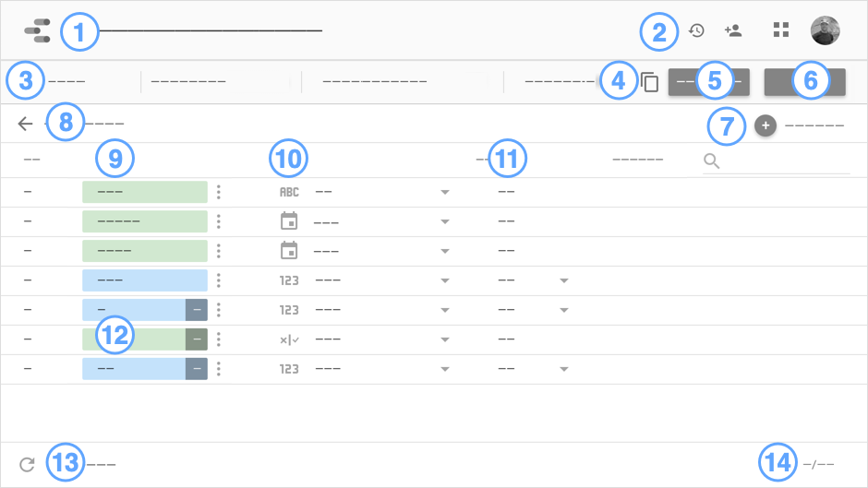Image resolution: width=868 pixels, height=488 pixels.
Task: Expand the type dropdown on the boolean field row
Action: (444, 340)
